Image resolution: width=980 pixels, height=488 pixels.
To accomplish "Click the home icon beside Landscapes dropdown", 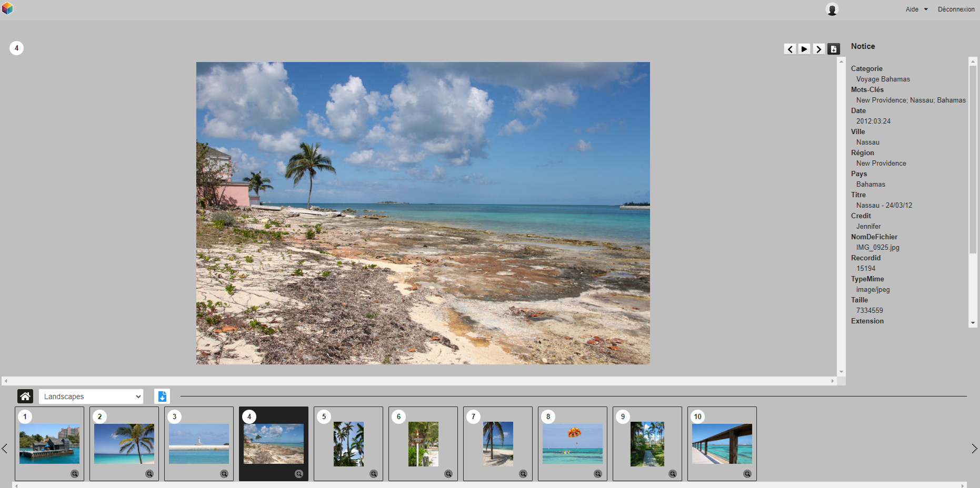I will 25,396.
